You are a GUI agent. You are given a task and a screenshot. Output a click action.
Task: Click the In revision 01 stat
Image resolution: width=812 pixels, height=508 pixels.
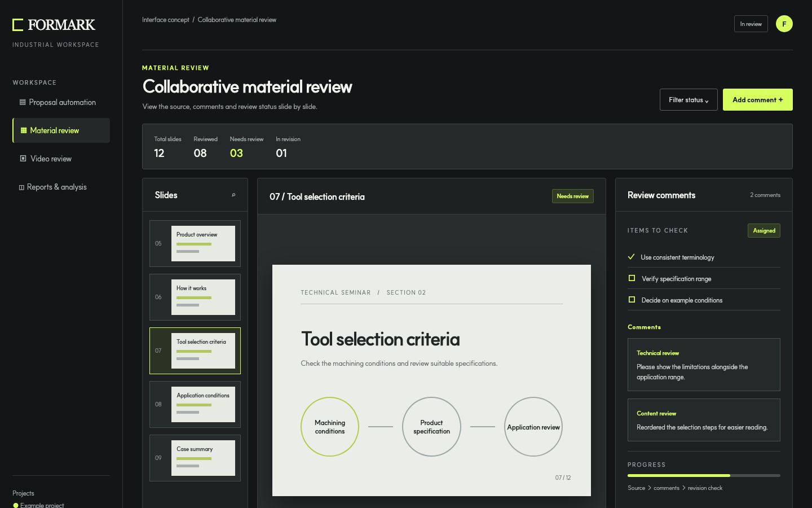pos(288,147)
